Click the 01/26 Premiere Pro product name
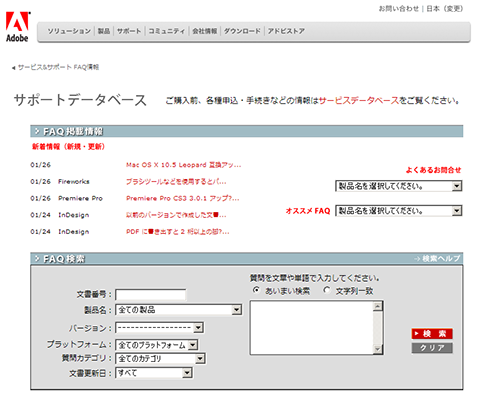This screenshot has height=402, width=480. [80, 198]
